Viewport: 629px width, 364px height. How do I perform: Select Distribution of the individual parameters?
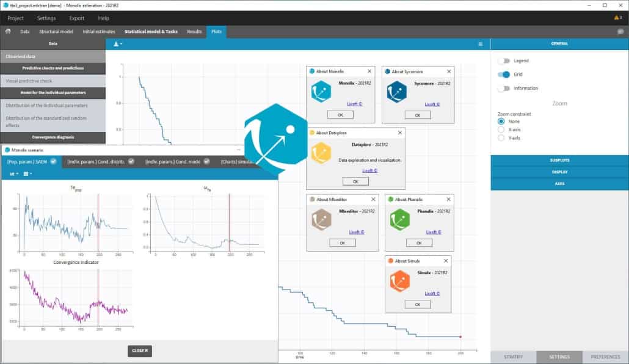pyautogui.click(x=53, y=105)
